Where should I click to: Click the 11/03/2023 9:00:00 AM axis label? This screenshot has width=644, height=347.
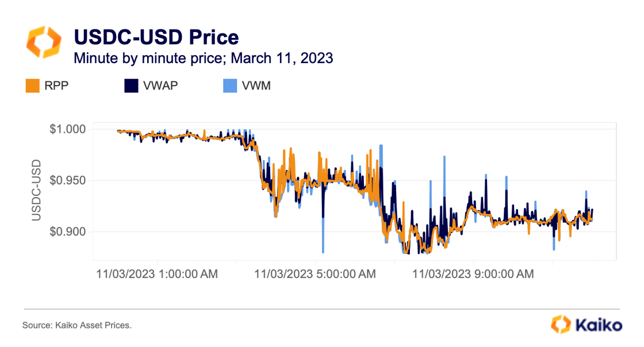(473, 275)
